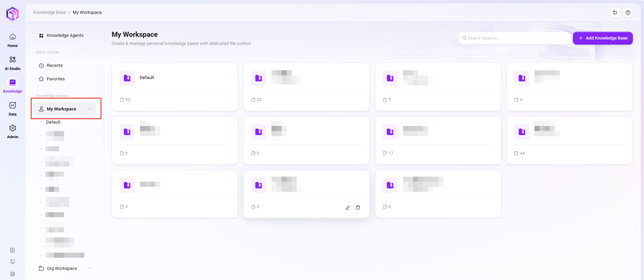Click the globe language icon
Viewport: 644px width, 280px height.
[12, 274]
